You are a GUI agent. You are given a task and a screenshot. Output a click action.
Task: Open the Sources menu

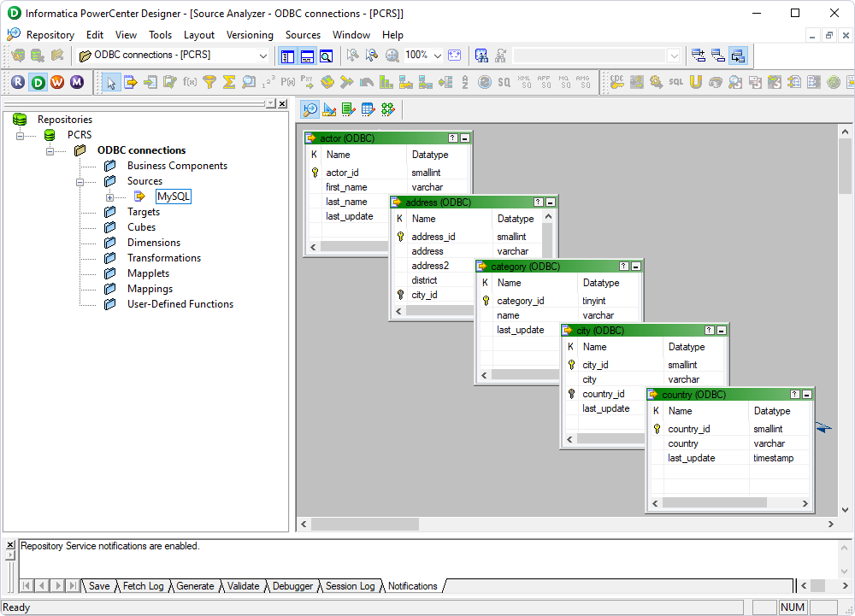click(303, 35)
